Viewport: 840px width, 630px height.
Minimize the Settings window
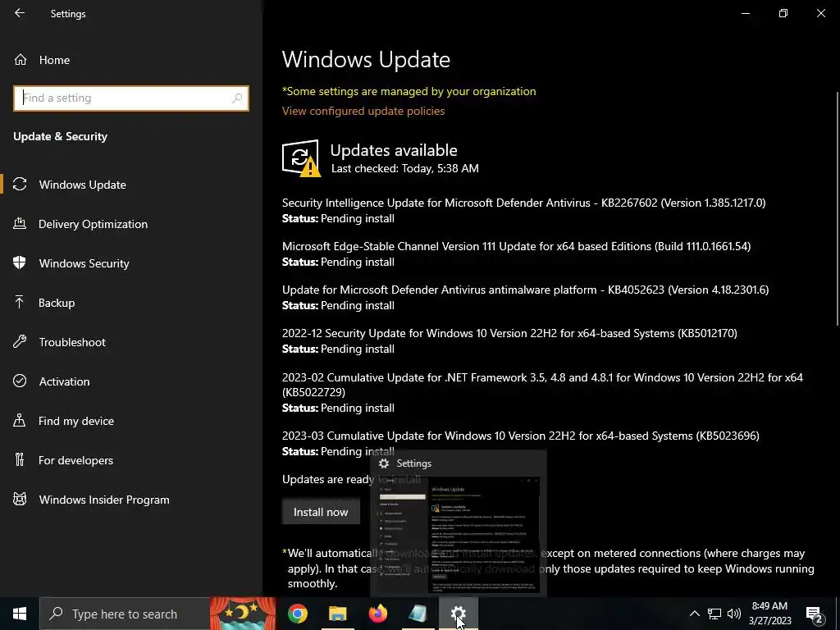745,13
